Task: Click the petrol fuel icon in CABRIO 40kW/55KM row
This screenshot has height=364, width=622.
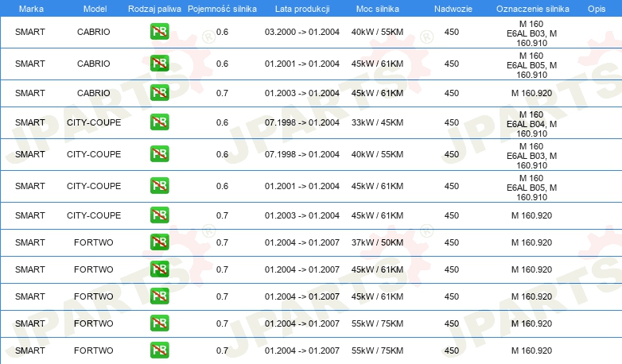Action: tap(159, 32)
